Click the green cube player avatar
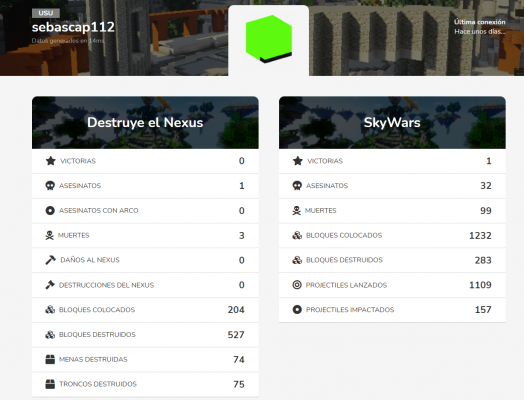The width and height of the screenshot is (524, 400). pyautogui.click(x=269, y=39)
